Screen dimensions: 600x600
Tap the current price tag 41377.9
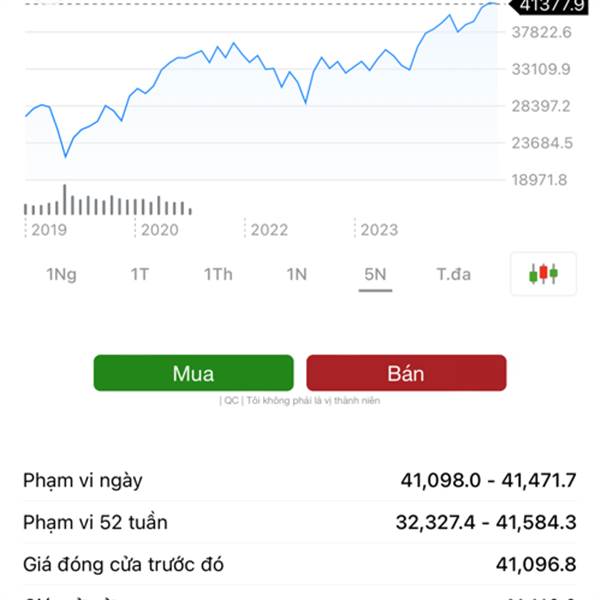547,6
